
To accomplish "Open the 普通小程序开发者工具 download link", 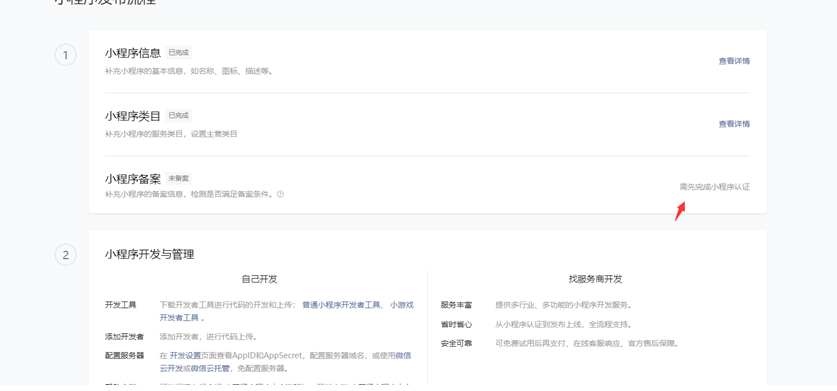I will pos(341,305).
